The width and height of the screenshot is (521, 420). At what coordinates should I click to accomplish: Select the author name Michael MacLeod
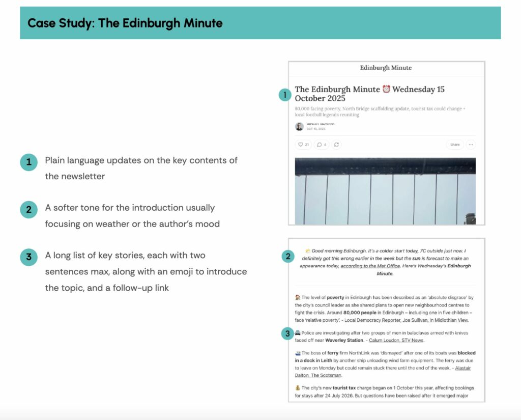pos(321,125)
